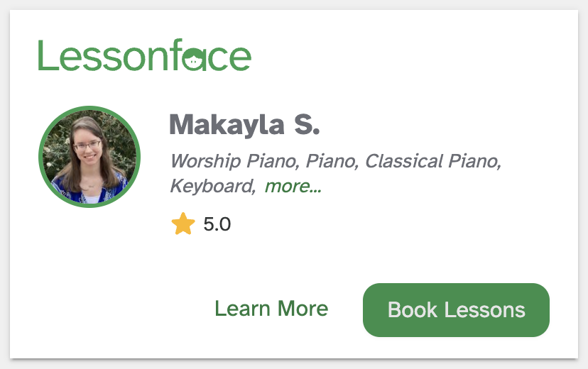Select the teacher name Makayla S.

(x=244, y=125)
